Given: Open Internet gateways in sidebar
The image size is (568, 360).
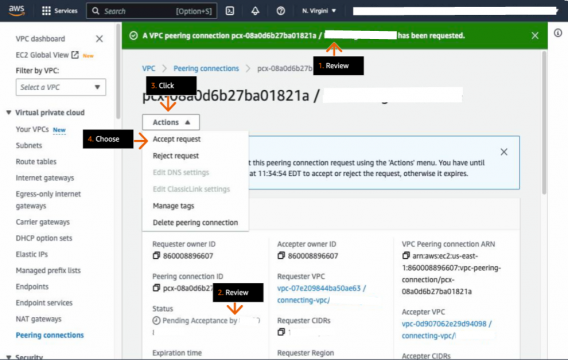Looking at the screenshot, I should coord(45,178).
